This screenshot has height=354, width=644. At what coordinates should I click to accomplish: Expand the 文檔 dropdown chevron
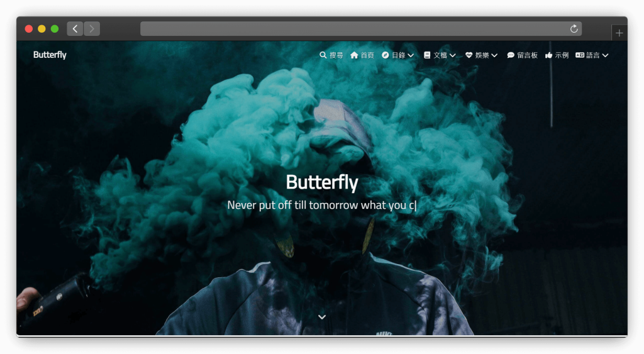point(453,55)
